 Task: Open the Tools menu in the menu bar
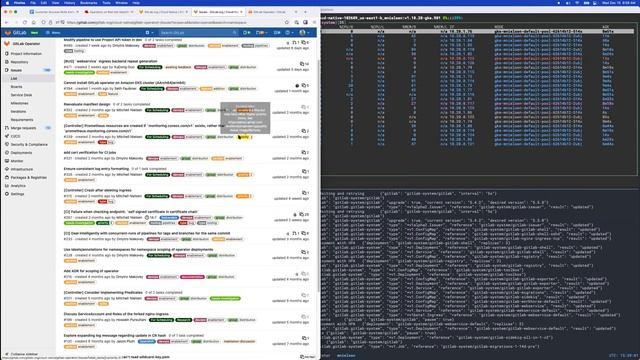(x=106, y=2)
